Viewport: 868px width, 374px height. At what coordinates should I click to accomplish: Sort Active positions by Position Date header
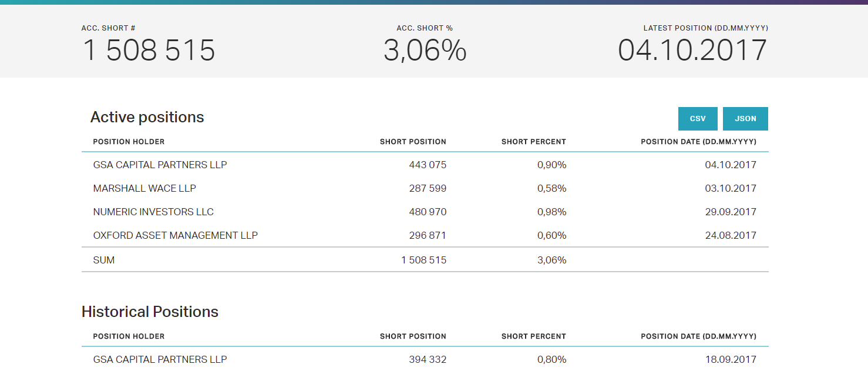pos(698,142)
